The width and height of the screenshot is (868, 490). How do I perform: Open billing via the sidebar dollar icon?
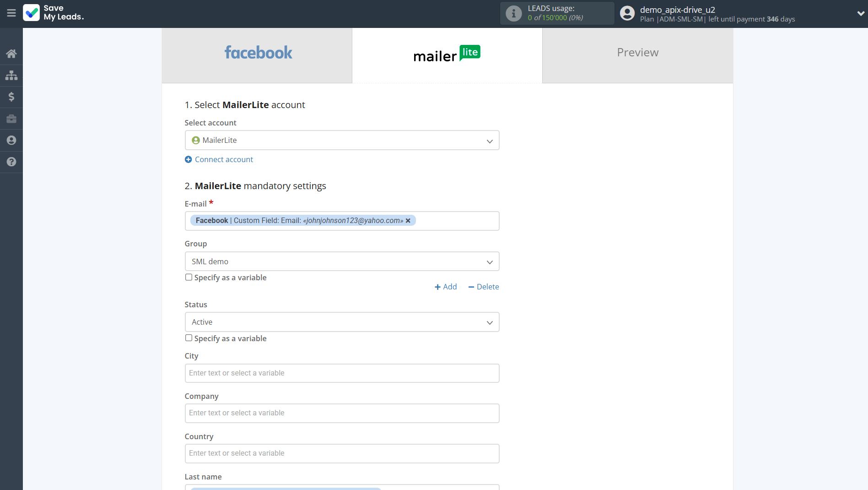pyautogui.click(x=11, y=97)
